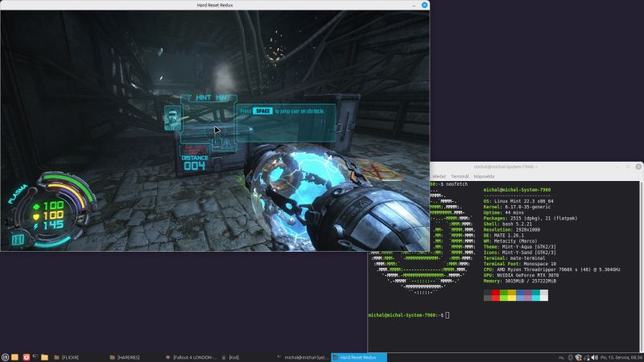The height and width of the screenshot is (362, 644).
Task: Click the OS: Linux Mint 22.3 line
Action: coord(518,202)
